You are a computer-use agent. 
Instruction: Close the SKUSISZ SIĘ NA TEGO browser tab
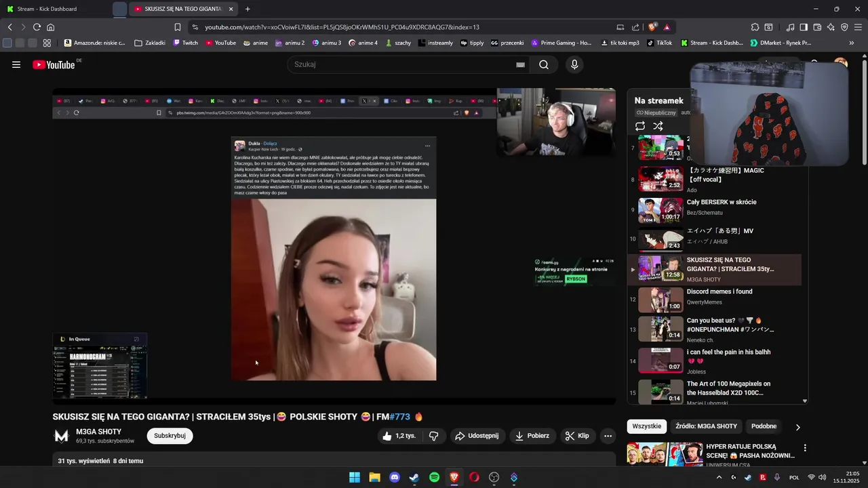coord(231,9)
